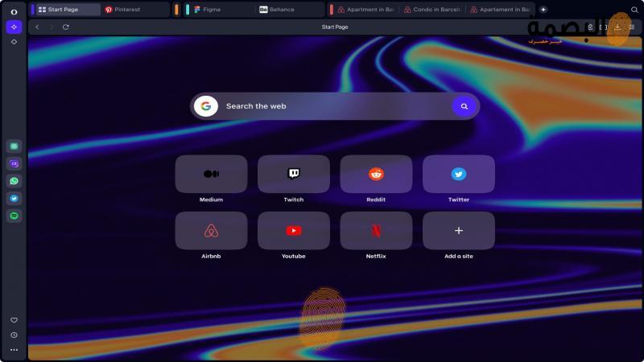Open the Aria AI sidebar panel
The width and height of the screenshot is (644, 362).
14,27
